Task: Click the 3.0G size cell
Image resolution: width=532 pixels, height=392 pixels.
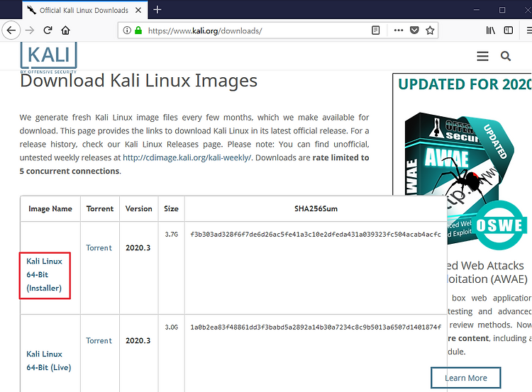Action: pos(172,327)
